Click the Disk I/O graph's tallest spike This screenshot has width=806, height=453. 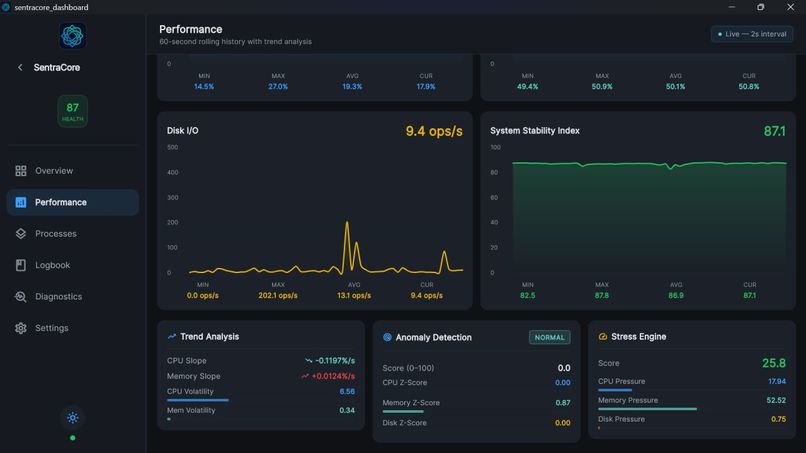click(347, 223)
